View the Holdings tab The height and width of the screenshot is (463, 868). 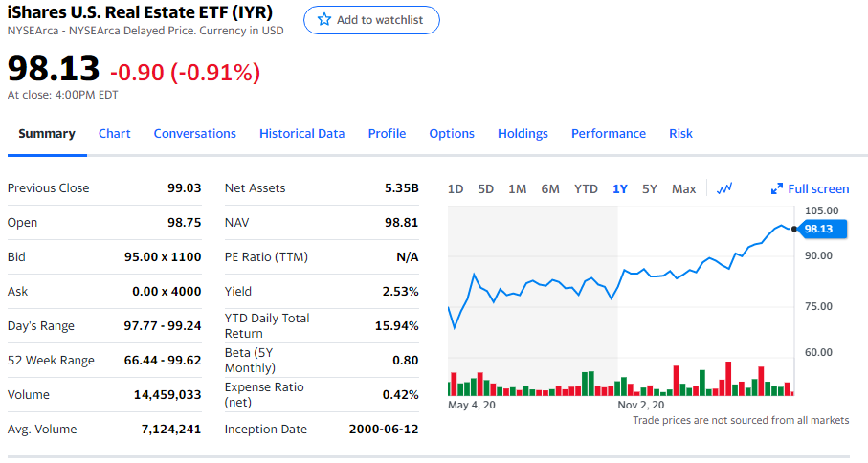[523, 133]
